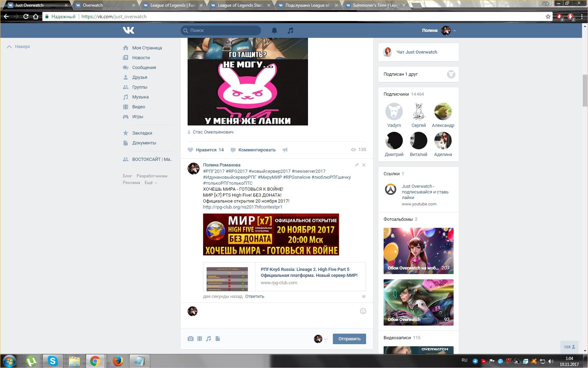Open the rpg-club.org link in comment
The height and width of the screenshot is (368, 588).
[243, 207]
